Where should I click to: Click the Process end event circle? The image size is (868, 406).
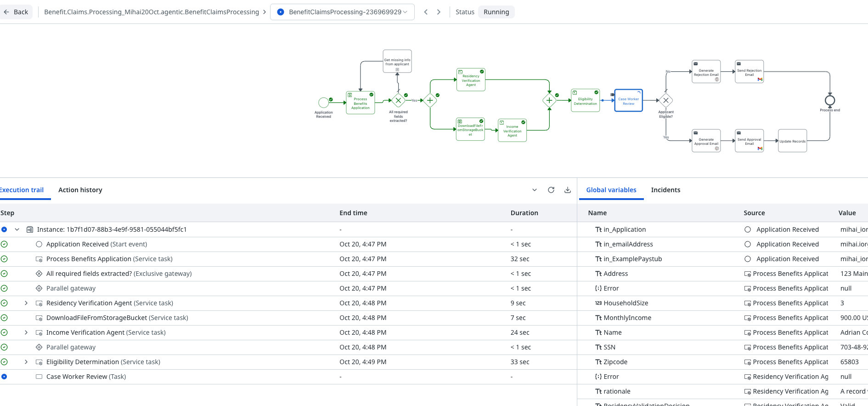830,100
